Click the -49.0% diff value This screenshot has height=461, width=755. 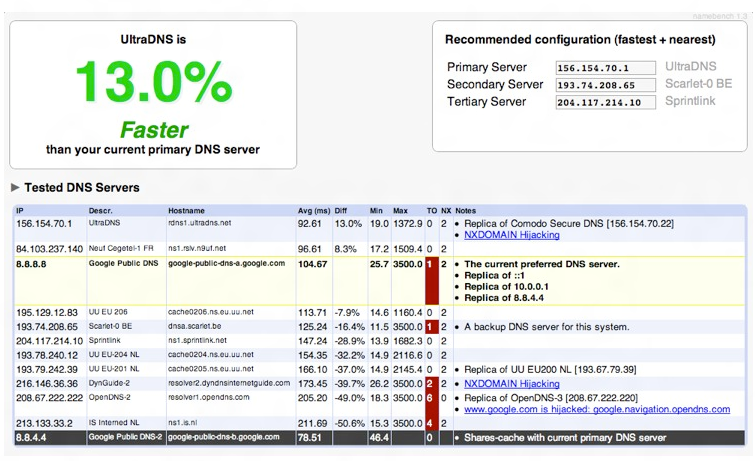[350, 398]
